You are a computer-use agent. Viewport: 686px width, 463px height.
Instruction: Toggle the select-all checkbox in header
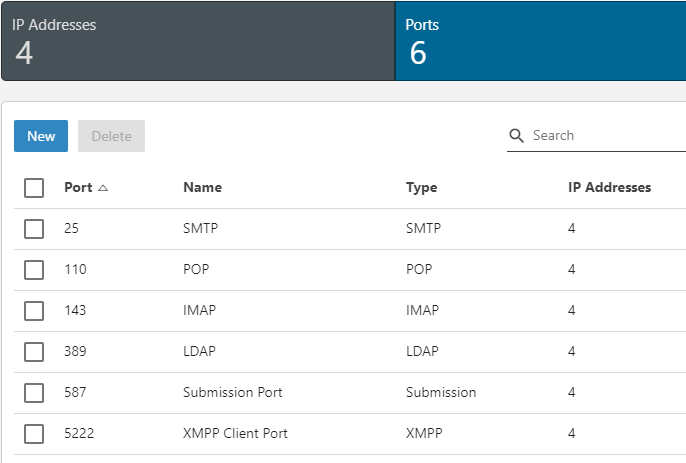coord(34,188)
